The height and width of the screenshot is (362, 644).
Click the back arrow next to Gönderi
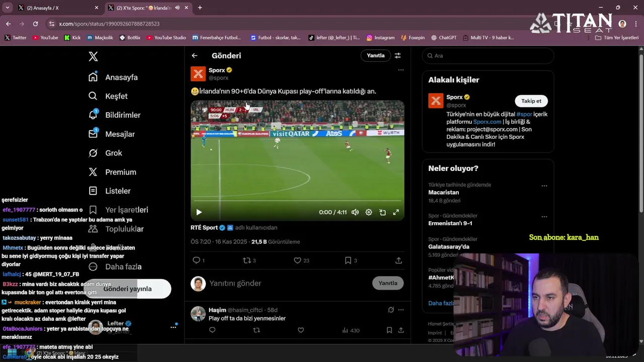click(195, 56)
